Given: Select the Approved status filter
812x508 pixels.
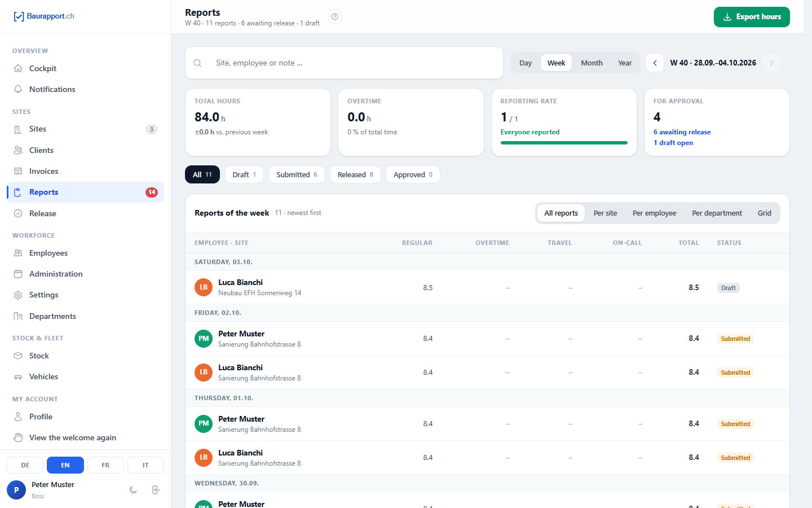Looking at the screenshot, I should [413, 174].
